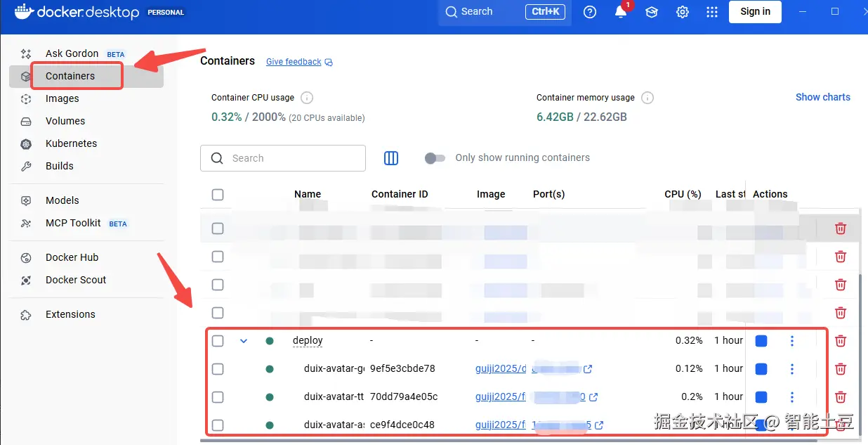Click the Images sidebar icon
Screen dimensions: 868x445
point(26,98)
